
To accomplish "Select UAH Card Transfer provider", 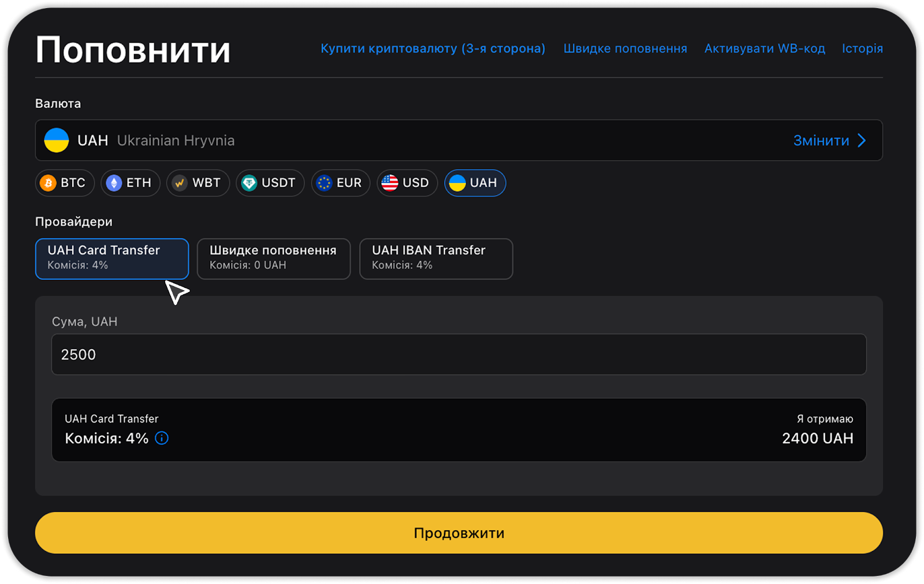I will 112,259.
